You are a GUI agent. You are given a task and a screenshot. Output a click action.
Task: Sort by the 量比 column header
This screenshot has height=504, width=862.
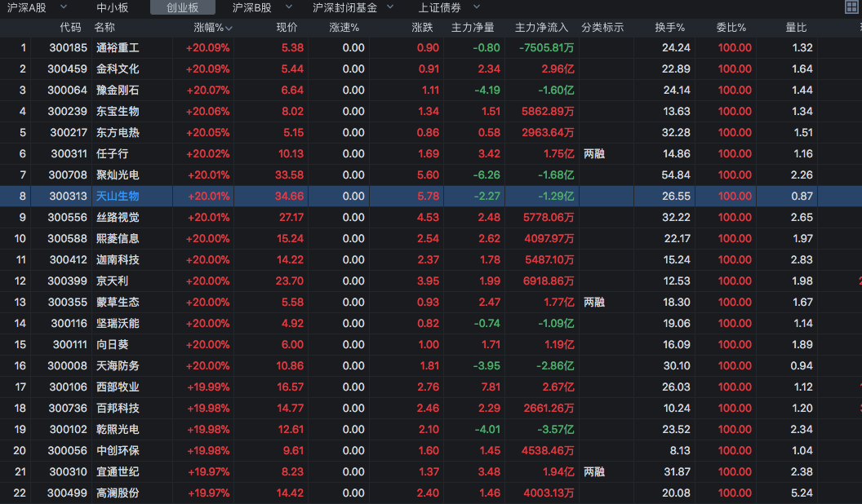[796, 28]
